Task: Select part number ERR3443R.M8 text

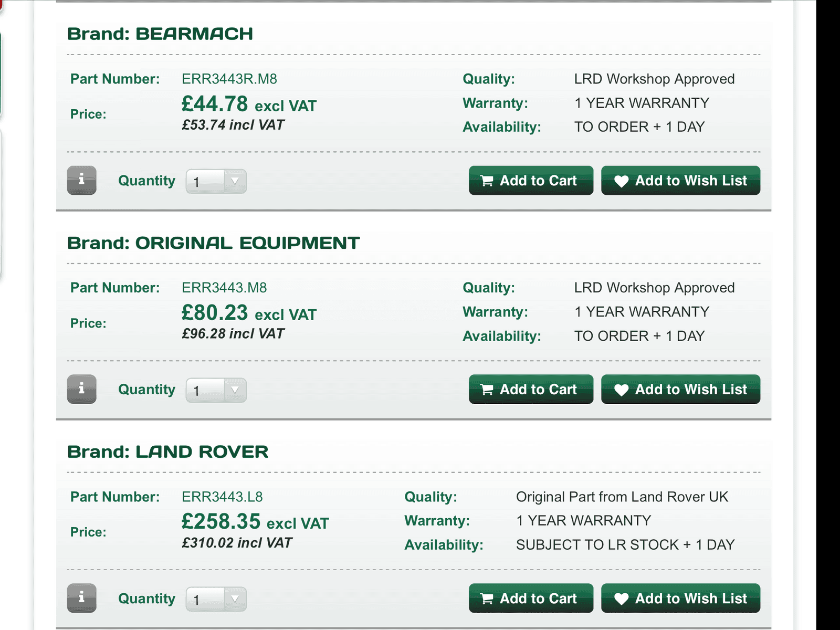Action: pos(229,79)
